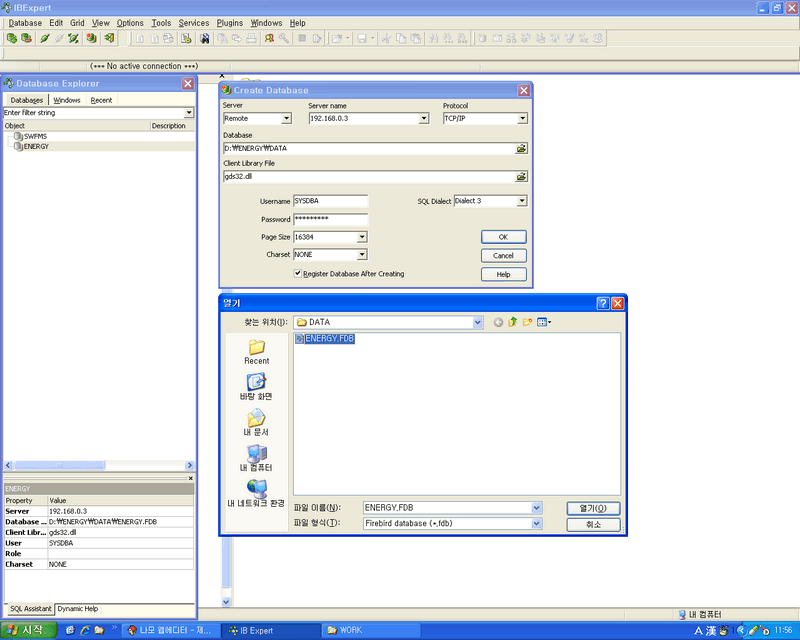Viewport: 800px width, 640px height.
Task: Click the Database Explorer horizontal scrollbar
Action: pyautogui.click(x=99, y=465)
